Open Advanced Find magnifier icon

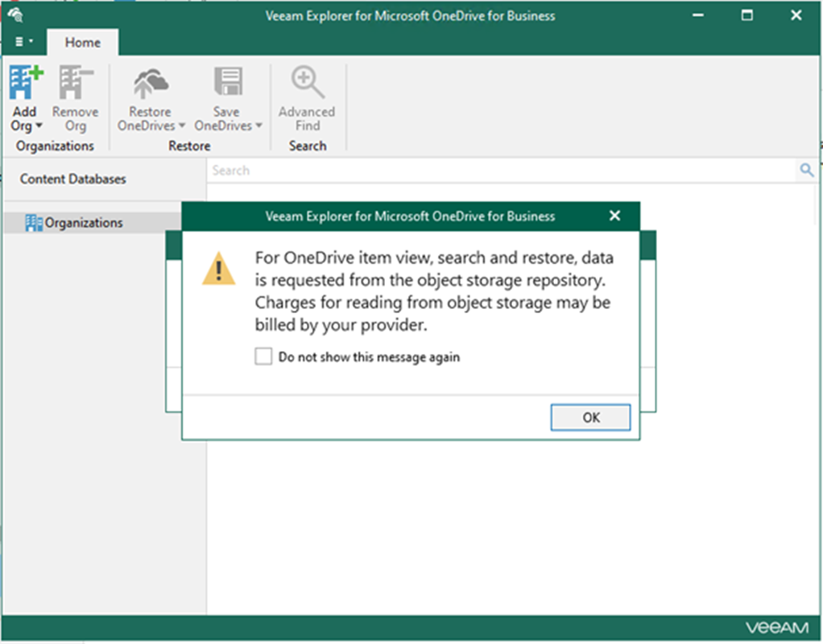tap(308, 82)
